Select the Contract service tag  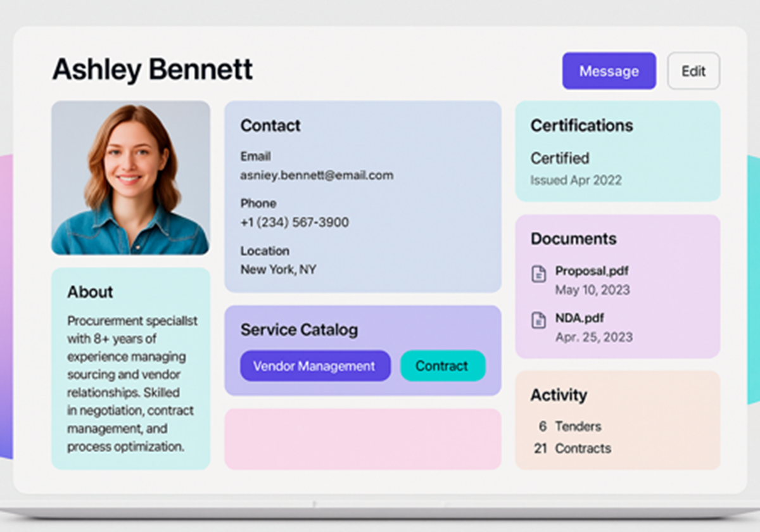click(443, 366)
